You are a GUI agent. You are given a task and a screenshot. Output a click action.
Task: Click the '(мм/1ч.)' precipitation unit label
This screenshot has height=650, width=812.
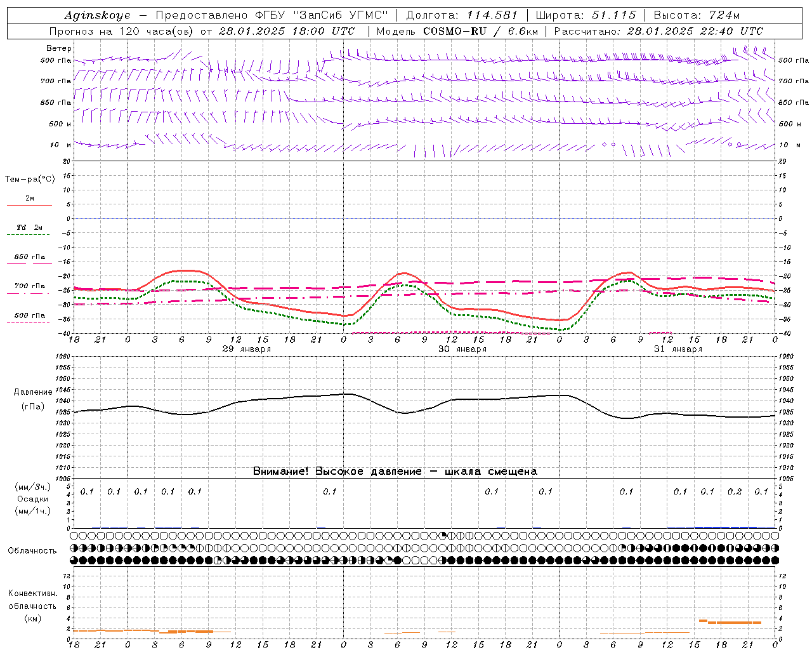pos(32,511)
